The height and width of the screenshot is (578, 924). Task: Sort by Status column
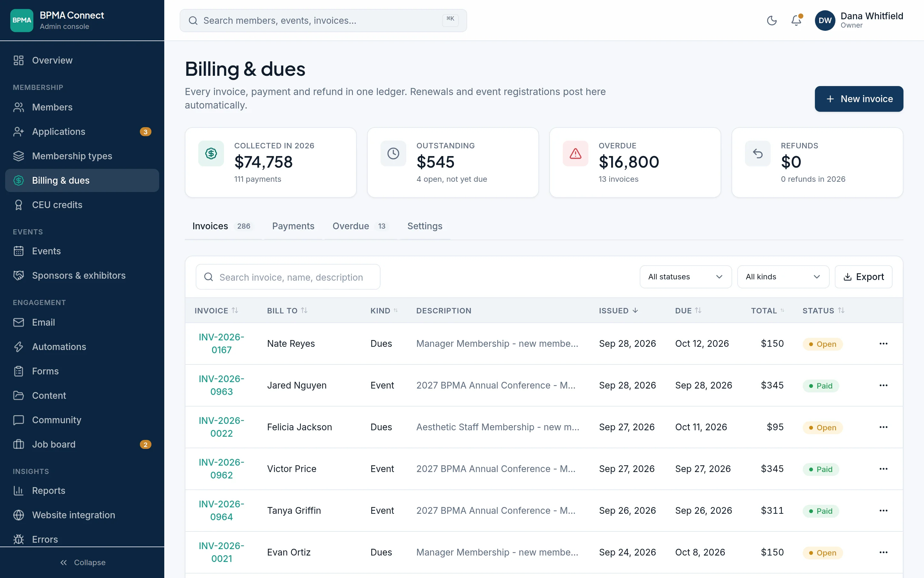[x=823, y=311]
